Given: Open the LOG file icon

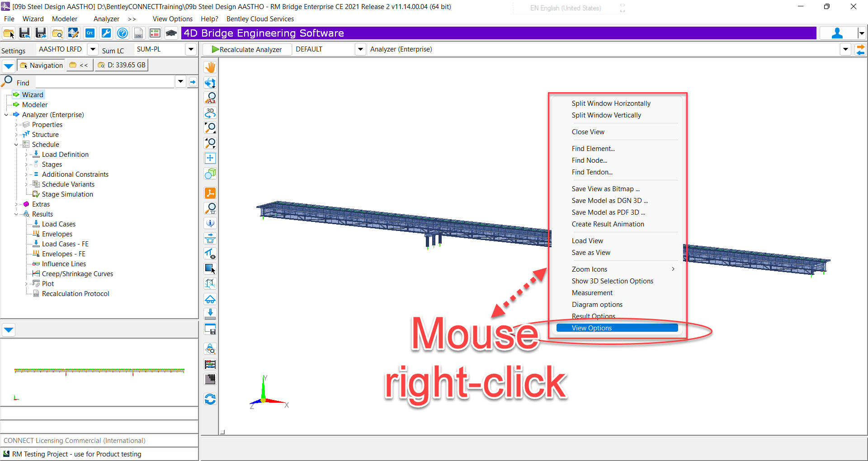Looking at the screenshot, I should 139,33.
